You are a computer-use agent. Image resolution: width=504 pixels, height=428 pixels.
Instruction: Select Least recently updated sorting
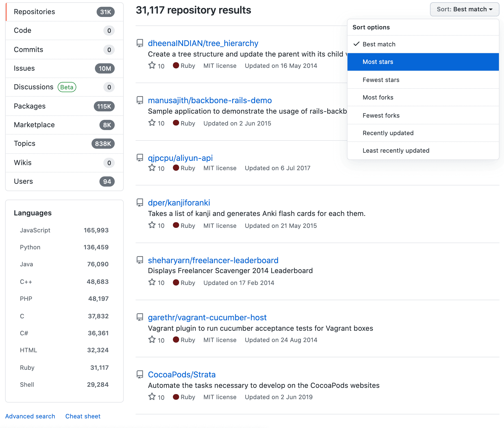click(x=396, y=150)
